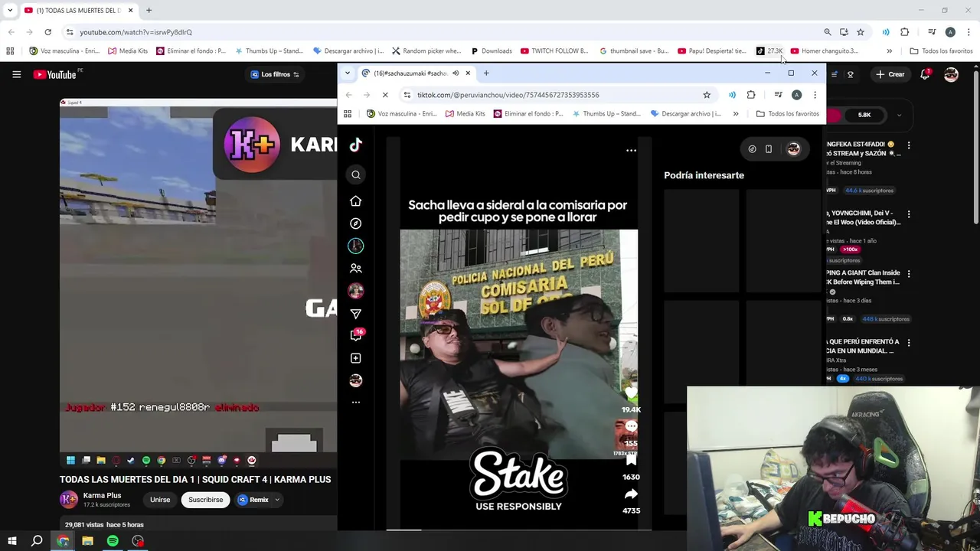Bookmark YouTube page with star
Viewport: 980px width, 551px height.
(x=861, y=32)
